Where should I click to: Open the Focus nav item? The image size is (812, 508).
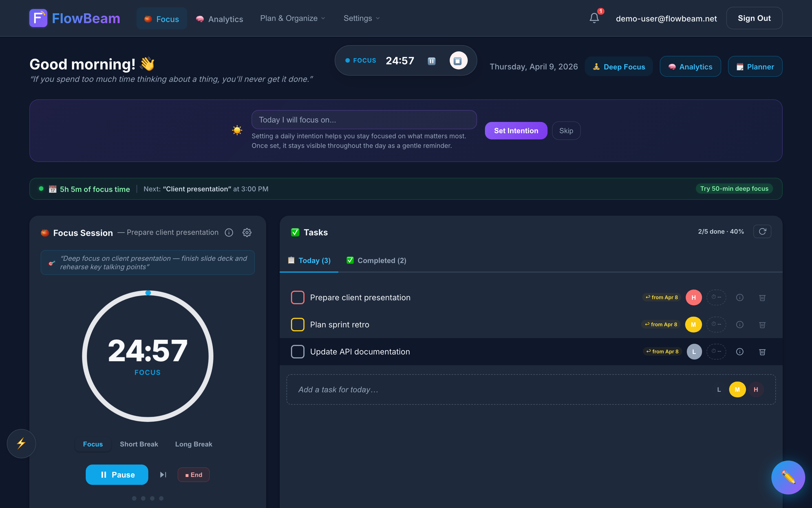(162, 19)
